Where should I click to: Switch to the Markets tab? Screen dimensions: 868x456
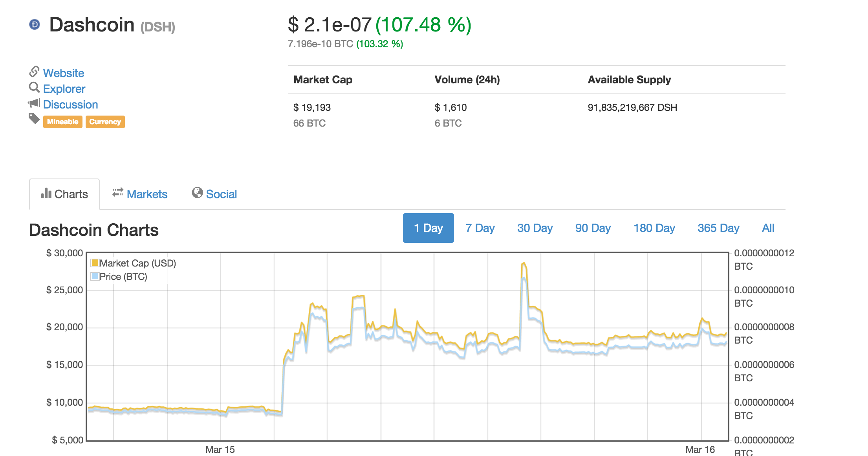140,194
